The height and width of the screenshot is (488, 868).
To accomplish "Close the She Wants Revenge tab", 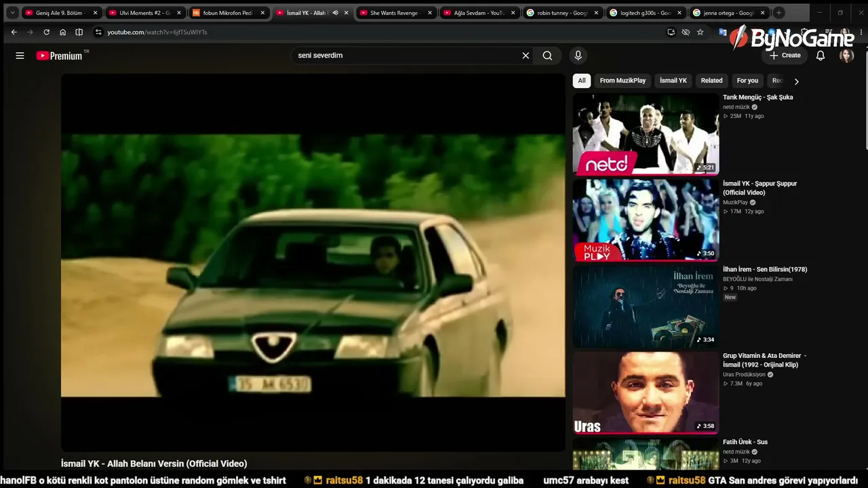I will (x=430, y=13).
